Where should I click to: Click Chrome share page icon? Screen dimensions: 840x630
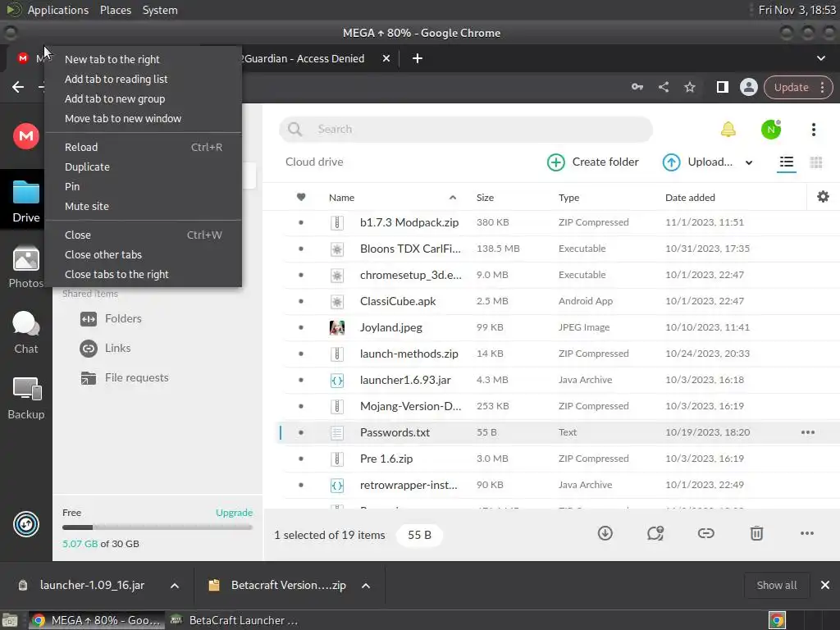click(x=663, y=87)
